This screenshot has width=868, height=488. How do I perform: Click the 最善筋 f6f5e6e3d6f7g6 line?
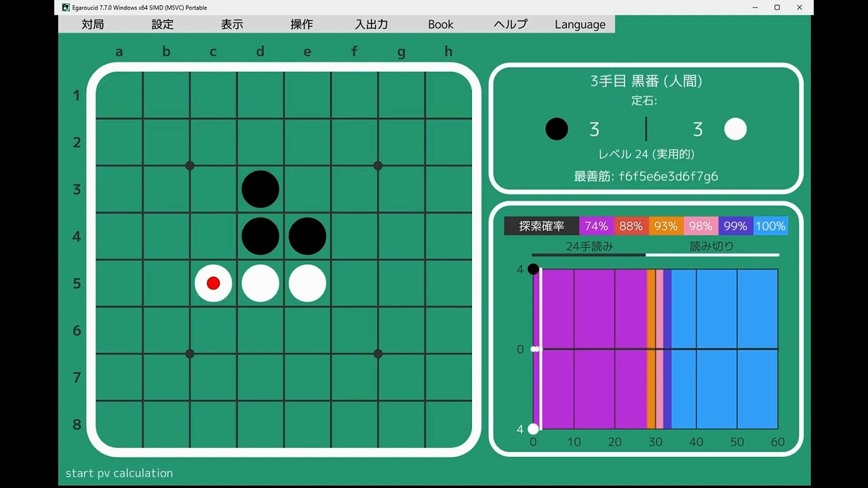pos(646,177)
